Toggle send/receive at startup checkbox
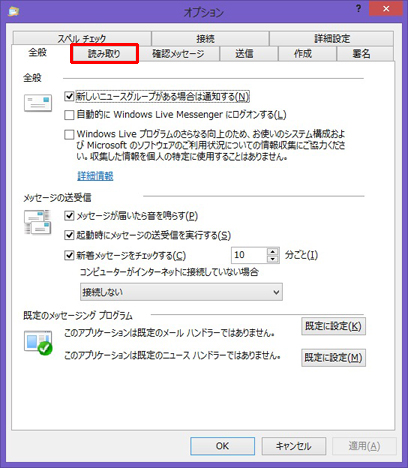Image resolution: width=408 pixels, height=468 pixels. point(69,235)
